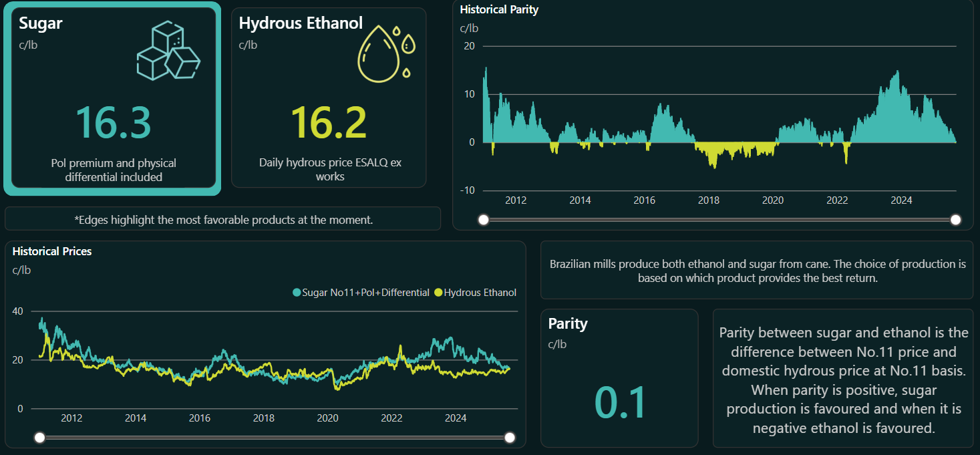Image resolution: width=980 pixels, height=455 pixels.
Task: Click the sugar cubes icon
Action: tap(168, 51)
